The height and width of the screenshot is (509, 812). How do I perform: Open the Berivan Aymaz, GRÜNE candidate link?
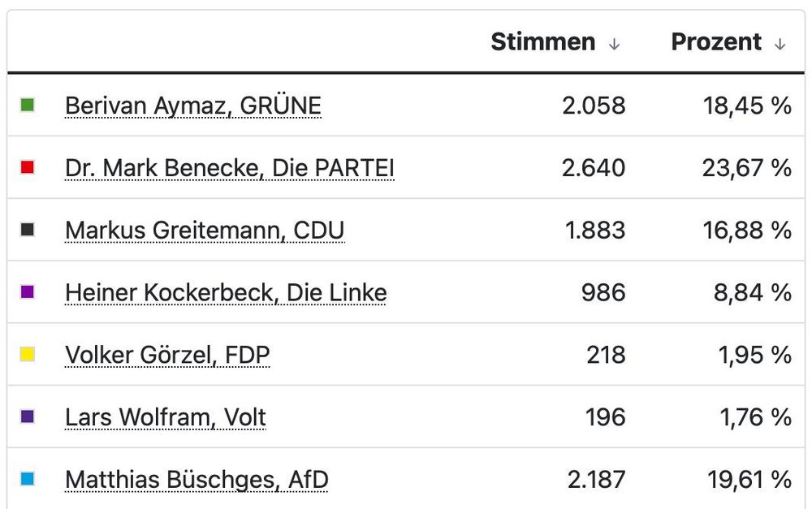point(192,106)
